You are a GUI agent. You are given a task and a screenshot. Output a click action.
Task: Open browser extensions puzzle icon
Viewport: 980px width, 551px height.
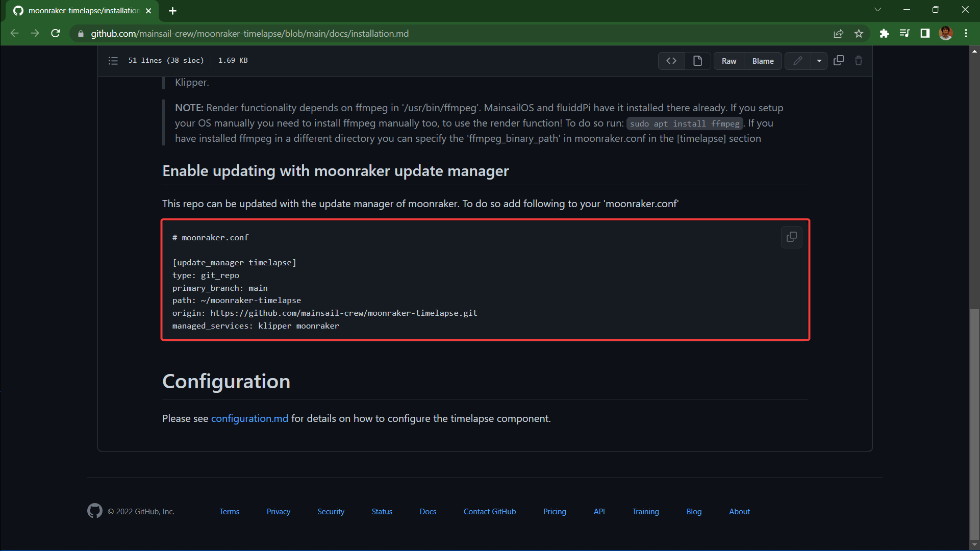point(884,34)
